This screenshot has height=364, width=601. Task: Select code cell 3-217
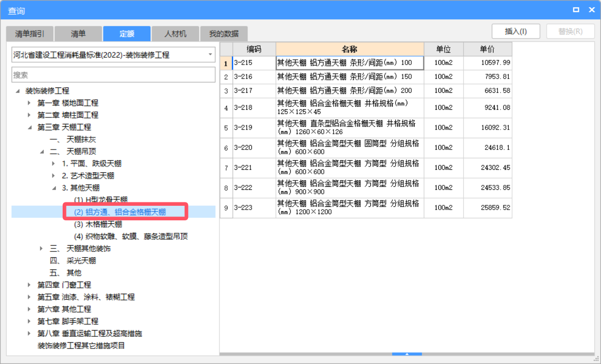(254, 91)
